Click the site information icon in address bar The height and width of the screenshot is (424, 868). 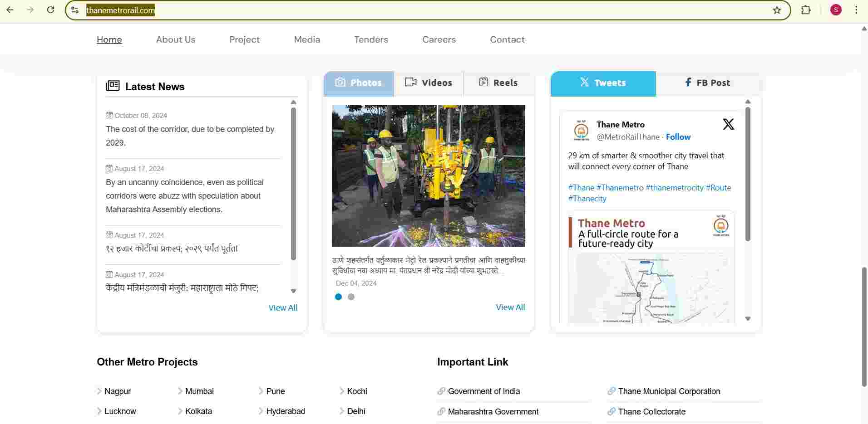(75, 10)
